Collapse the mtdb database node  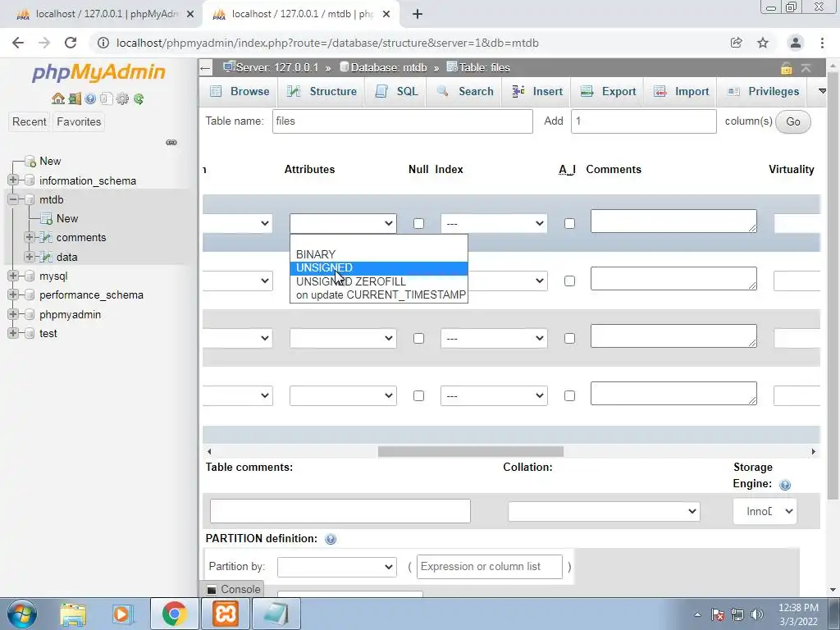(x=13, y=199)
